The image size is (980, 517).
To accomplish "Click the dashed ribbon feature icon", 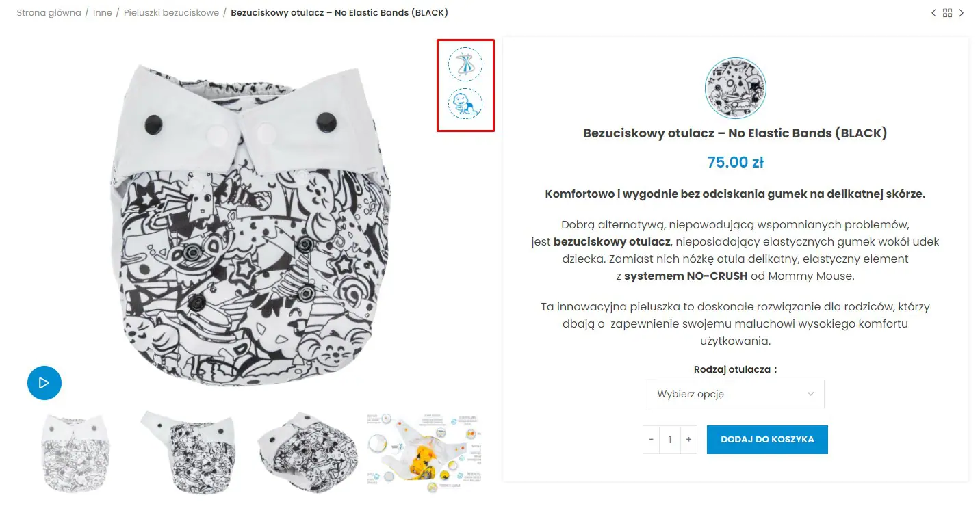I will pos(465,64).
